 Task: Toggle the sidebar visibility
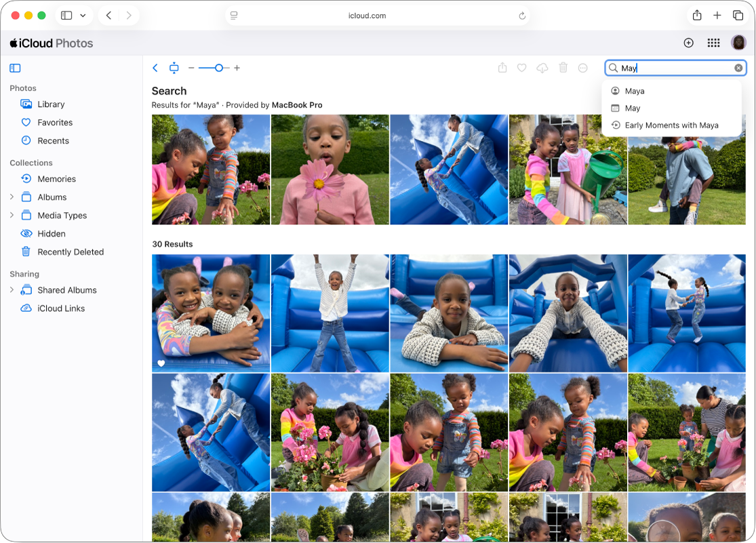[15, 68]
